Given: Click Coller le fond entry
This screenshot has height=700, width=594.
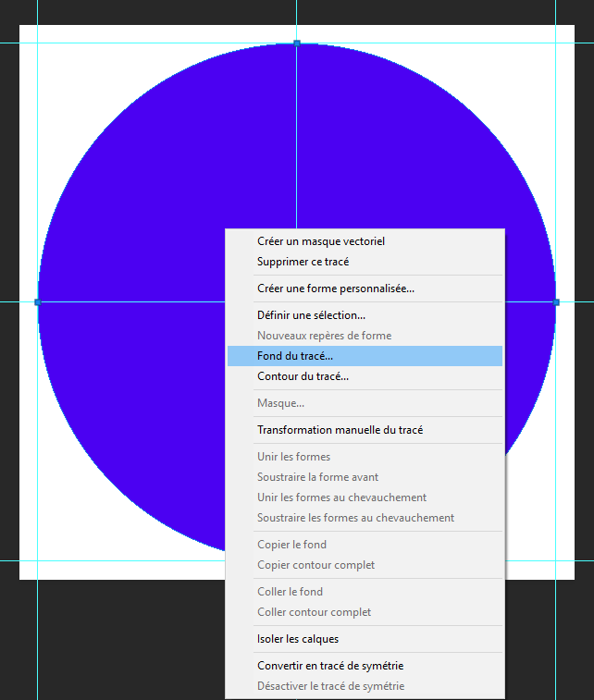Looking at the screenshot, I should point(291,592).
